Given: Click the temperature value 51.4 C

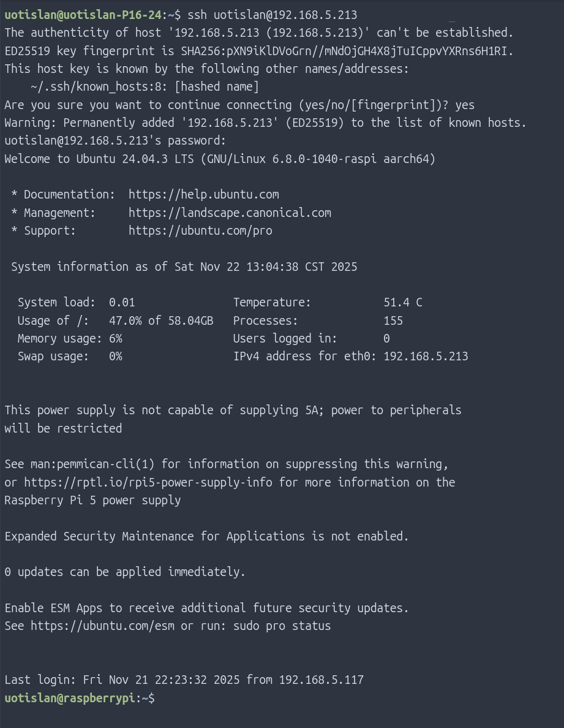Looking at the screenshot, I should coord(402,303).
